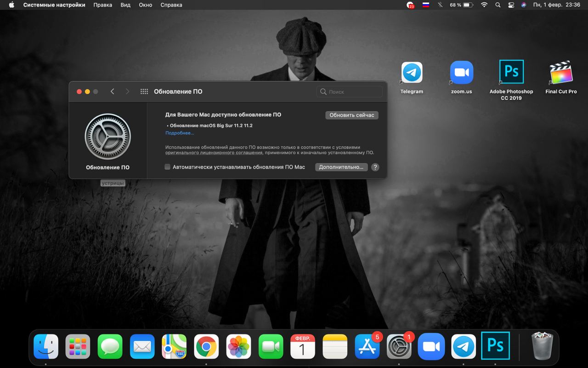Activate Siri from menu bar
Viewport: 588px width, 368px height.
[x=524, y=5]
